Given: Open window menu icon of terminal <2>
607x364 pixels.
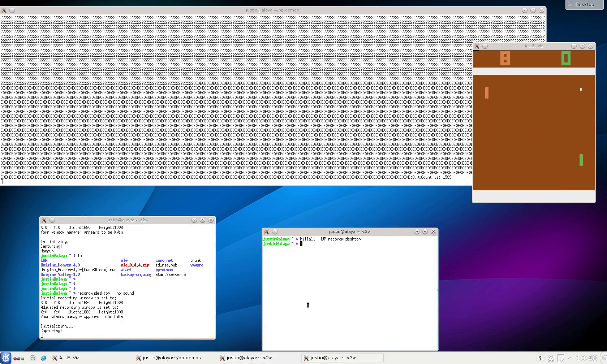Looking at the screenshot, I should click(44, 220).
